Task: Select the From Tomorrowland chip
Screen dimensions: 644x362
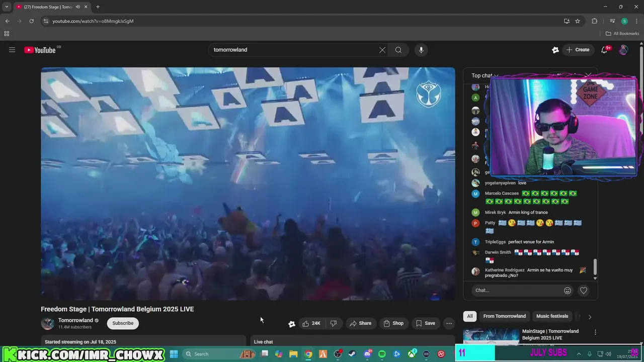Action: click(x=505, y=316)
